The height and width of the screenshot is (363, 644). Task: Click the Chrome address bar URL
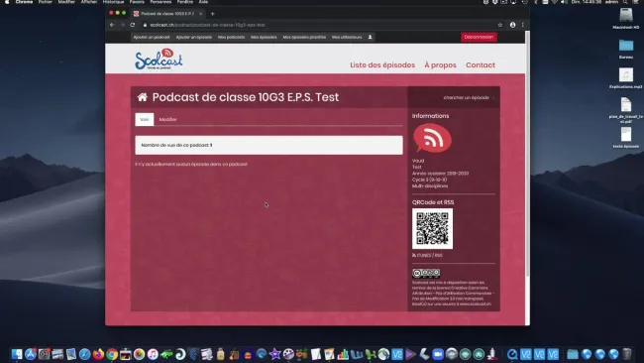pos(207,25)
